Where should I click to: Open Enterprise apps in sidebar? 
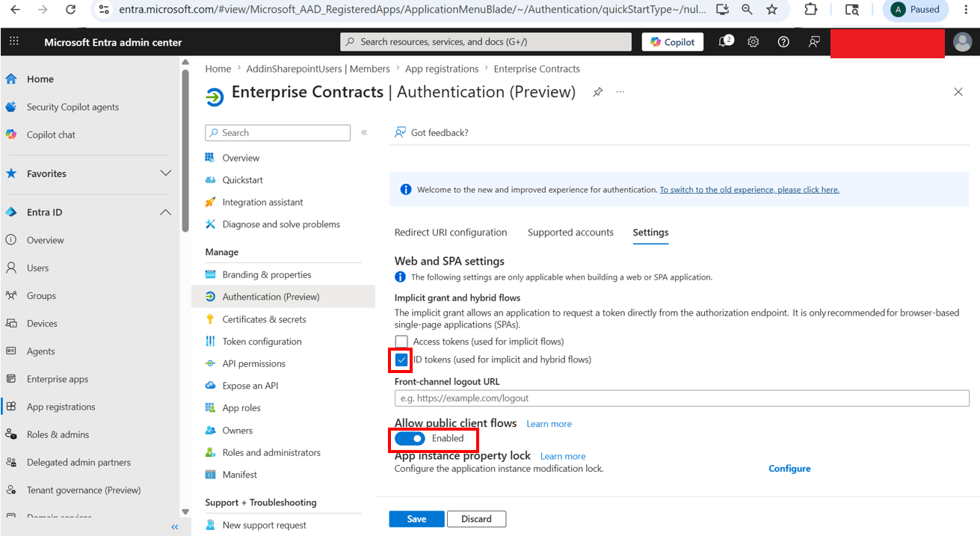(x=58, y=379)
